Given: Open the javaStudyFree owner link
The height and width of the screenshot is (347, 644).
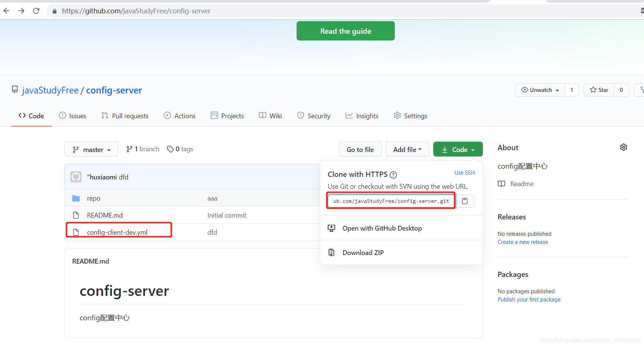Looking at the screenshot, I should coord(50,90).
